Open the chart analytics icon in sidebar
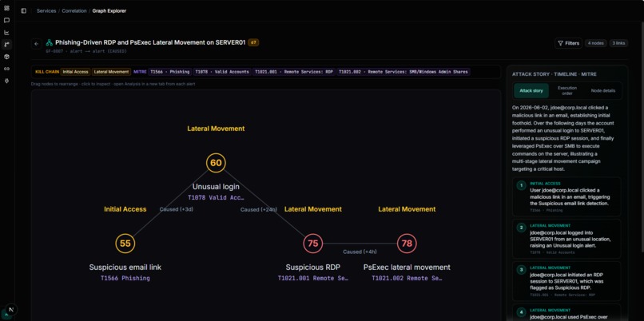This screenshot has height=321, width=644. (x=6, y=33)
